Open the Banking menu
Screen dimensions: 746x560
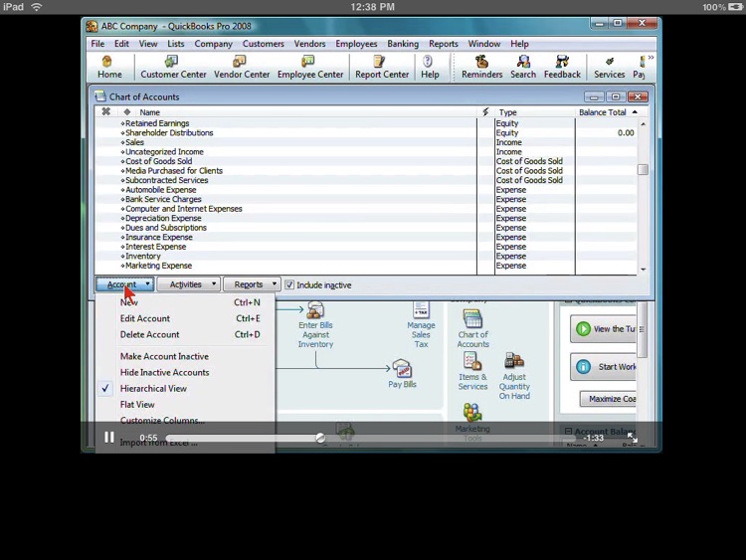[x=403, y=44]
